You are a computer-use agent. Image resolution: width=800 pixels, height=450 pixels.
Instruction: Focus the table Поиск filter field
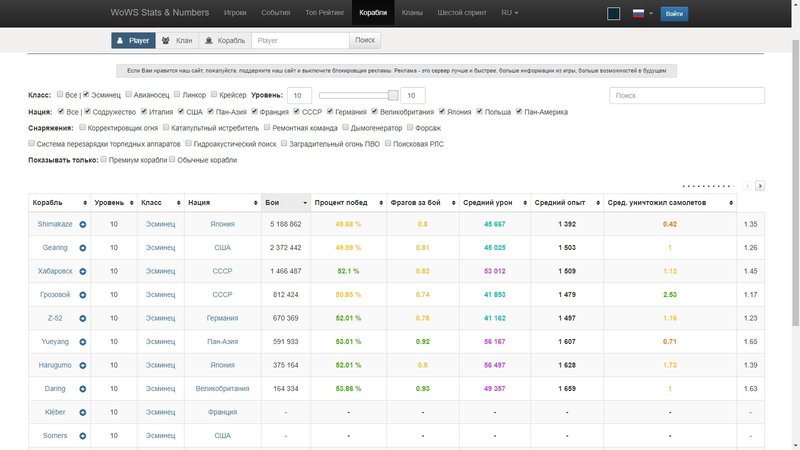tap(687, 95)
